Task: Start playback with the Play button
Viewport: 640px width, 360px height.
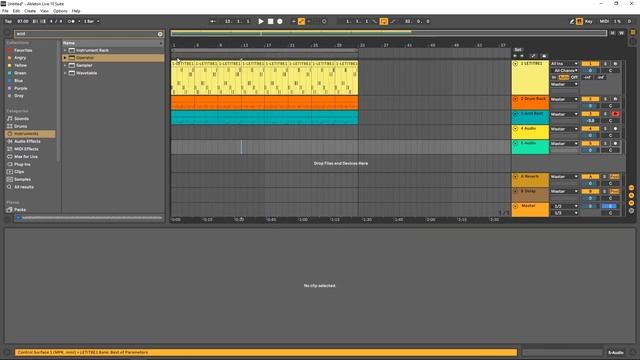Action: point(261,21)
